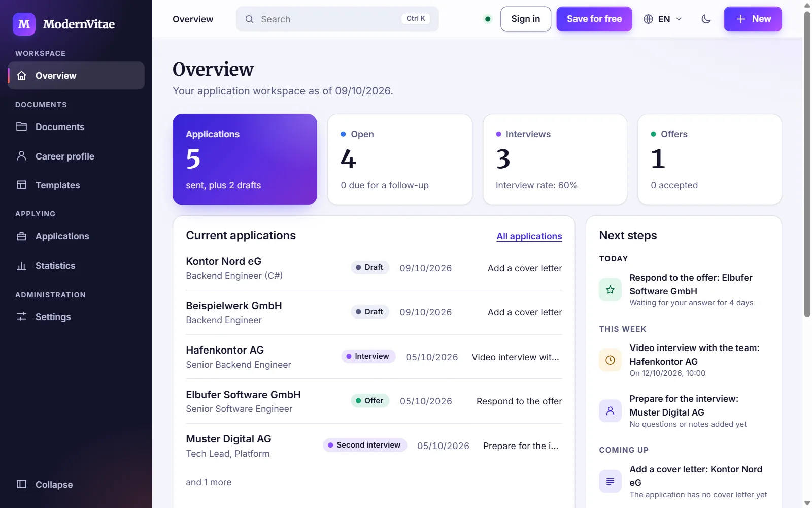The image size is (812, 508).
Task: Open Documents via its folder icon
Action: (21, 126)
